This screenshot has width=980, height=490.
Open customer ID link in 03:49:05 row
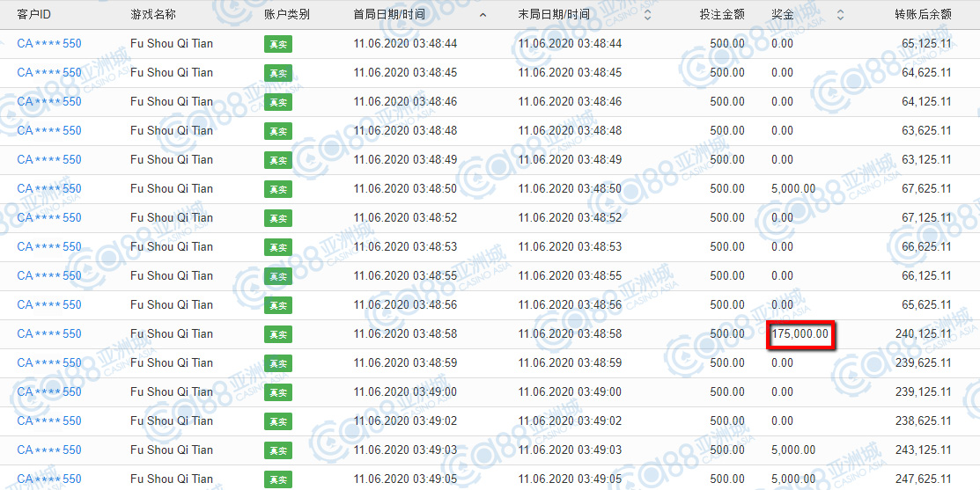pos(49,479)
